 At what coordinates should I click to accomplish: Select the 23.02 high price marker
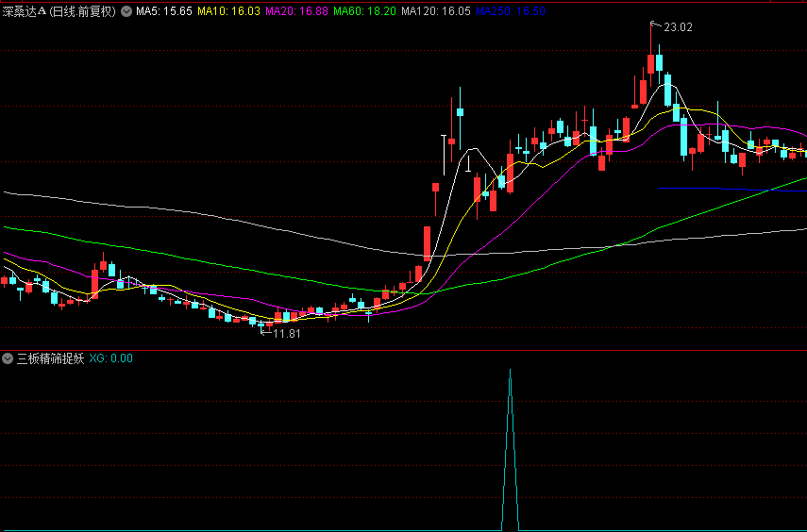click(678, 27)
